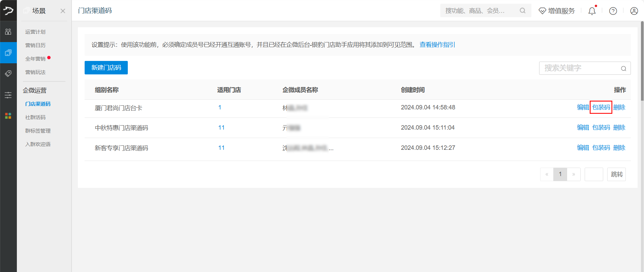Select 社群活码 in the sidebar menu

coord(35,117)
